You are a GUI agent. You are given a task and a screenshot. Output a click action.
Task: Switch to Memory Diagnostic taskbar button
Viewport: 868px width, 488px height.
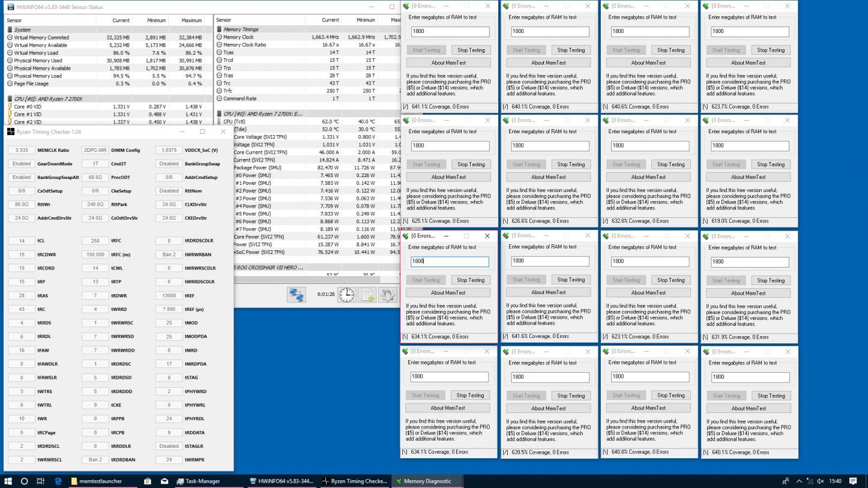click(x=427, y=481)
